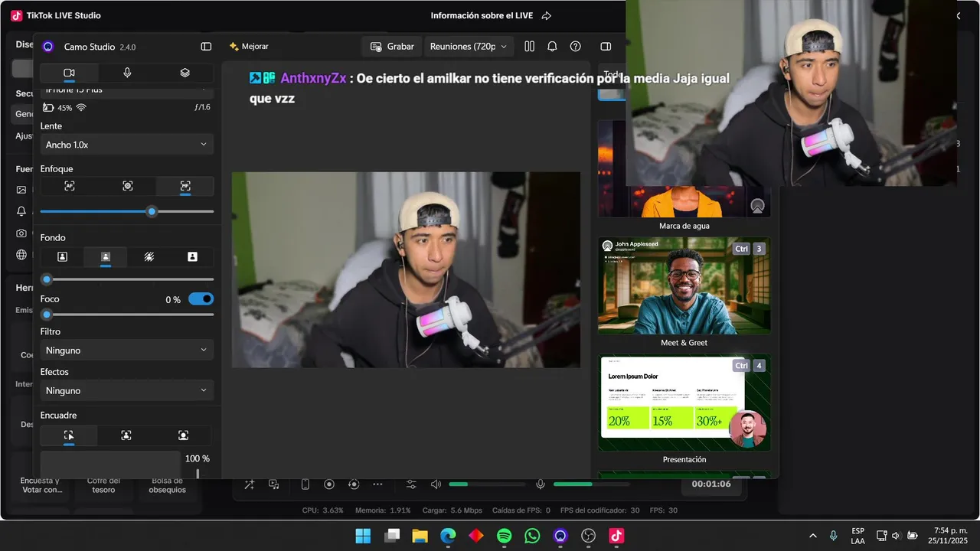Image resolution: width=980 pixels, height=551 pixels.
Task: Click Información sobre el LIVE title
Action: pos(482,16)
